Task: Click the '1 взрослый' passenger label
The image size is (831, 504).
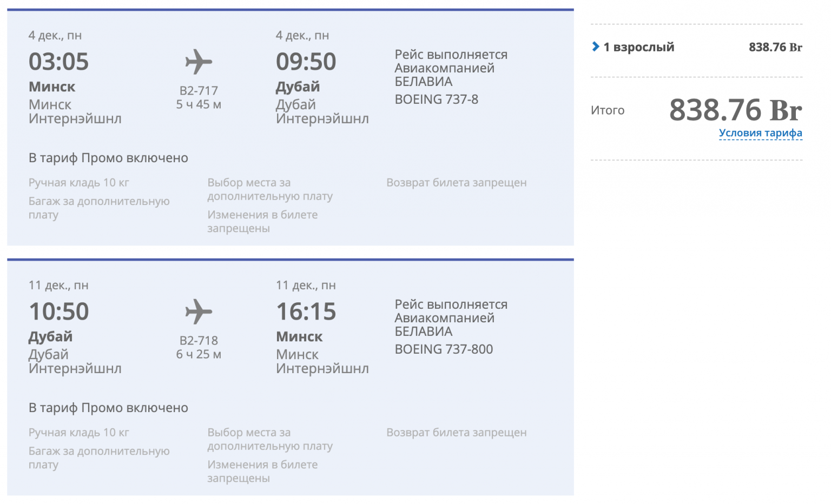Action: click(638, 47)
